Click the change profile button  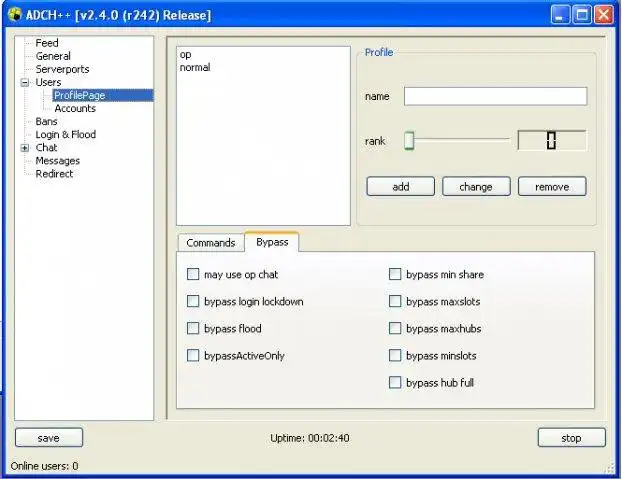pos(476,186)
